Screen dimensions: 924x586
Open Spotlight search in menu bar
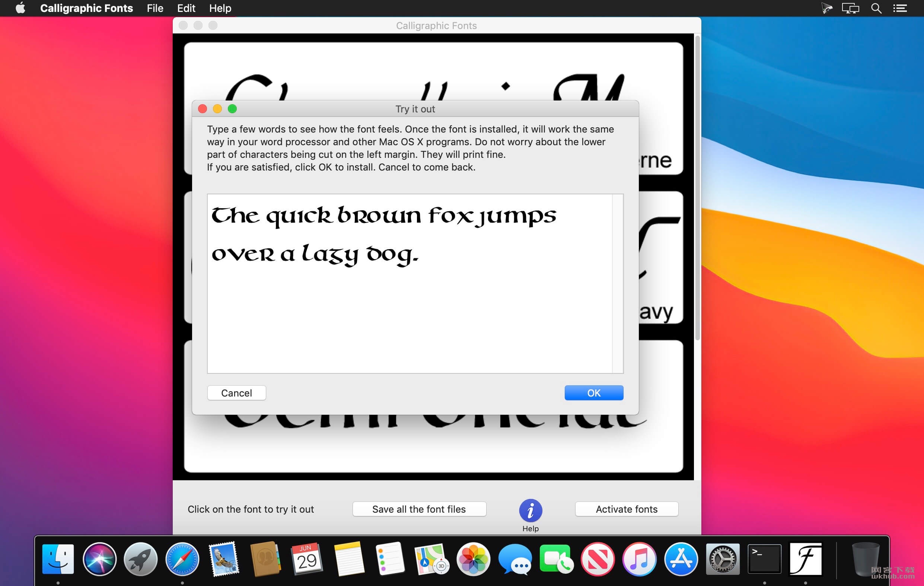click(876, 8)
